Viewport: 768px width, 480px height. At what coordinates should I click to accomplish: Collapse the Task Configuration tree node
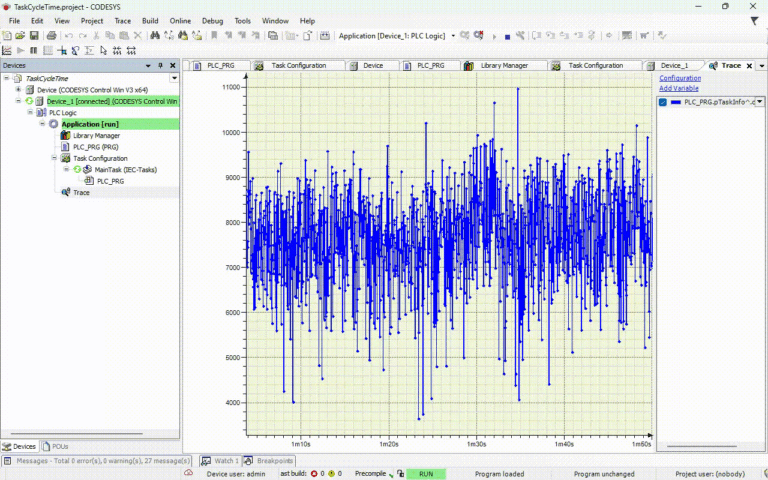click(x=54, y=158)
